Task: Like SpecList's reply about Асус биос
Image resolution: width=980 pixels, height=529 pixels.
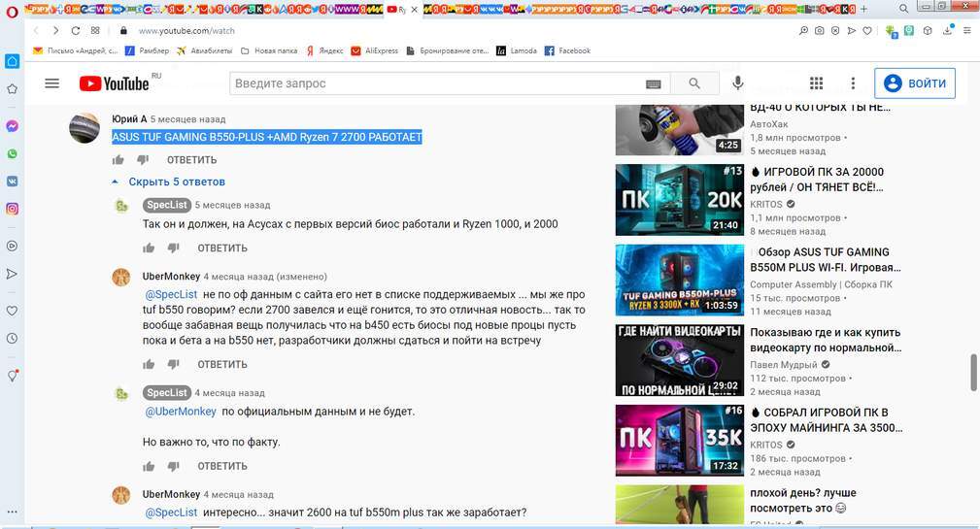Action: pos(149,248)
